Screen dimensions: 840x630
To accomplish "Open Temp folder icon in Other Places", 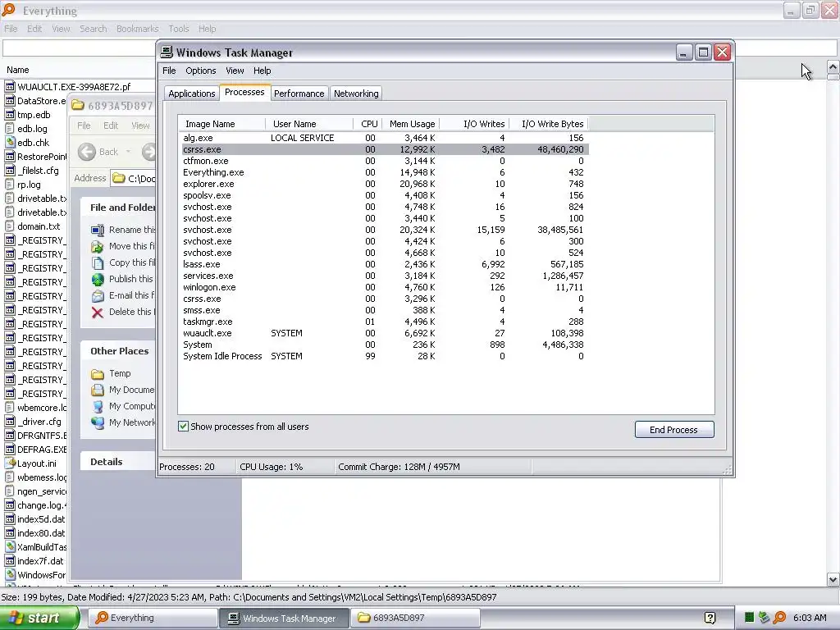I will point(98,374).
